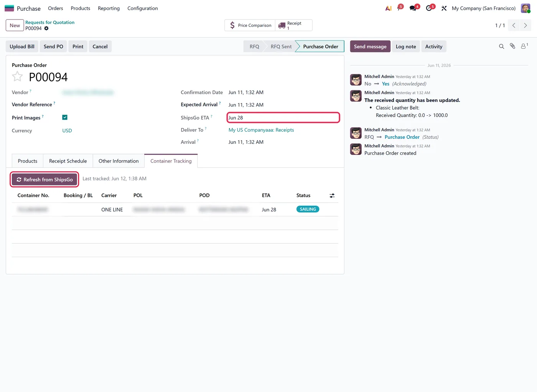Sort by Container No. column header

[x=33, y=195]
